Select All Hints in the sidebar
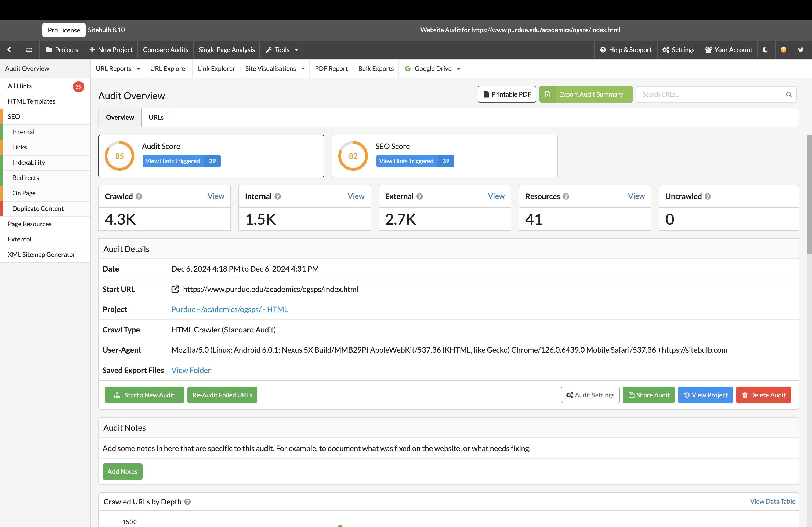Viewport: 812px width, 527px height. (45, 86)
